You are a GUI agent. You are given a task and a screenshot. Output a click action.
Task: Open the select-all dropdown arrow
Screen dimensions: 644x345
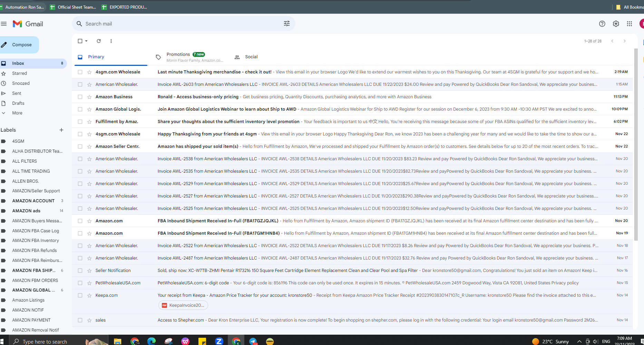click(x=86, y=41)
